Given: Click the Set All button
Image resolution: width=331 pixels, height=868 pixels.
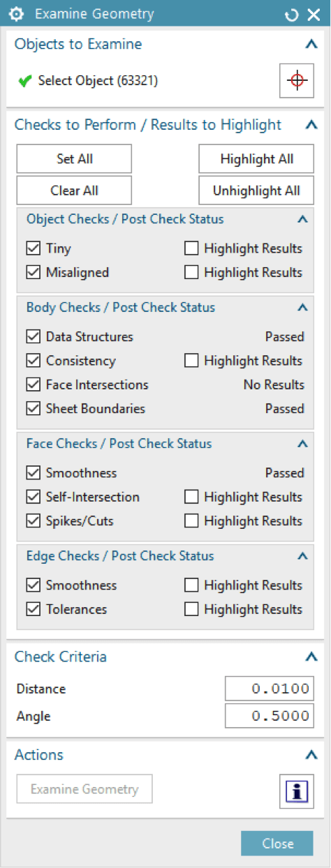Looking at the screenshot, I should [x=74, y=159].
